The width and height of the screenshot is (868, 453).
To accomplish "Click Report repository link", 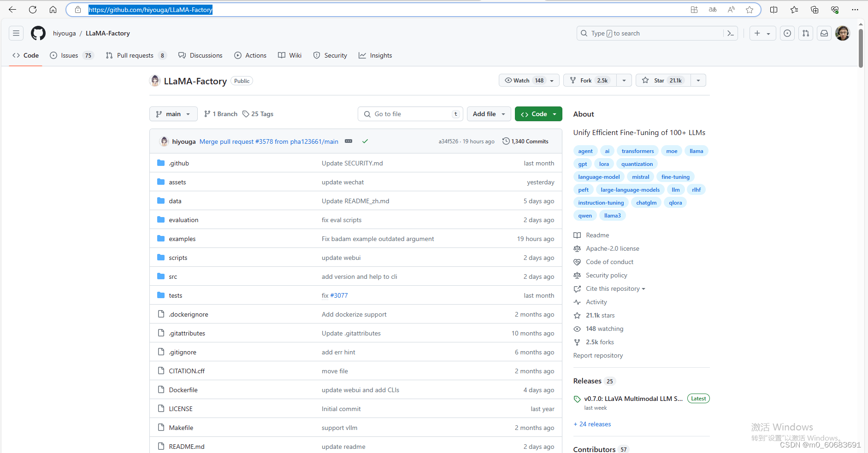I will click(598, 355).
